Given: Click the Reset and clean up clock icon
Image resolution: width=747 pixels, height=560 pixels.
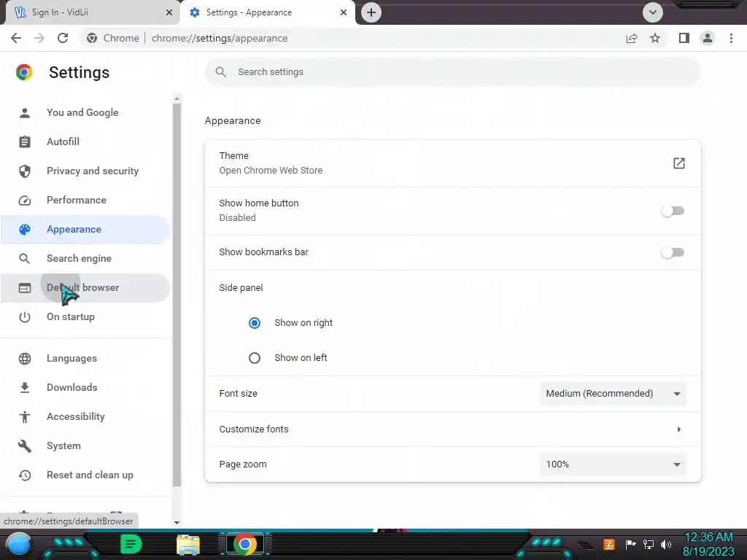Looking at the screenshot, I should tap(25, 475).
